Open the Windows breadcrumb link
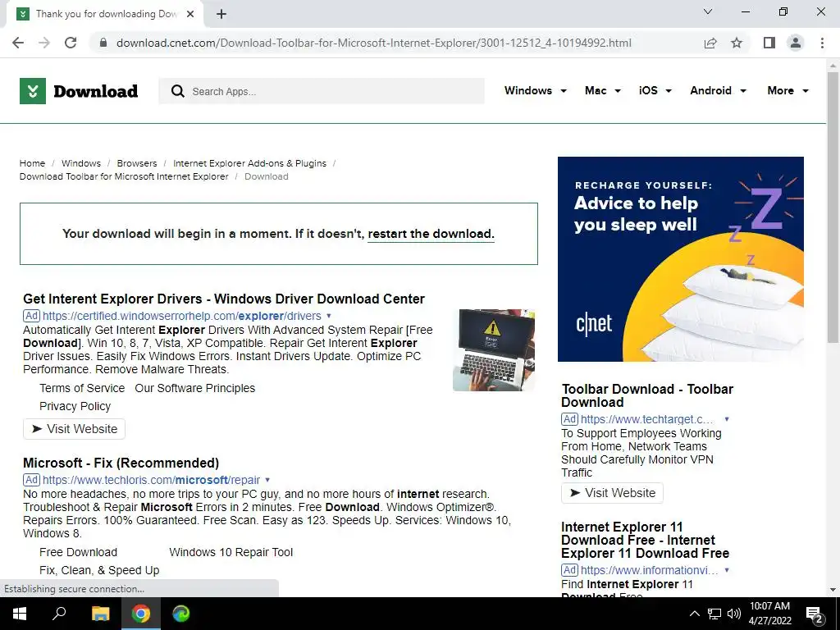 click(81, 163)
